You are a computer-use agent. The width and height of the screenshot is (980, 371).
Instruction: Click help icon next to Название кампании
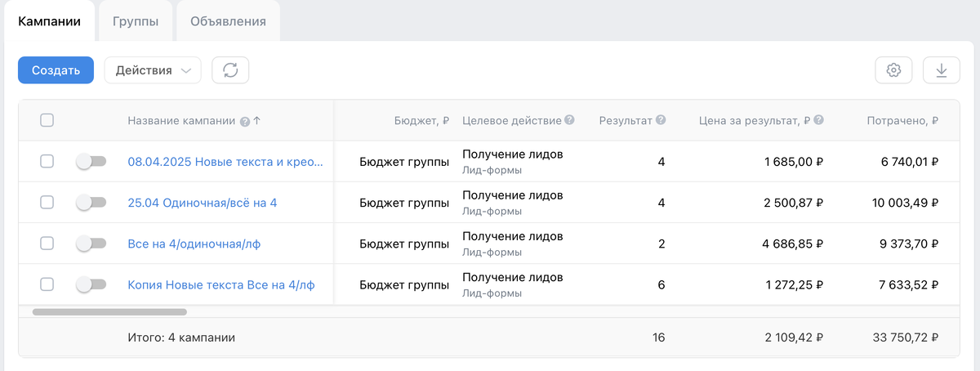click(244, 121)
